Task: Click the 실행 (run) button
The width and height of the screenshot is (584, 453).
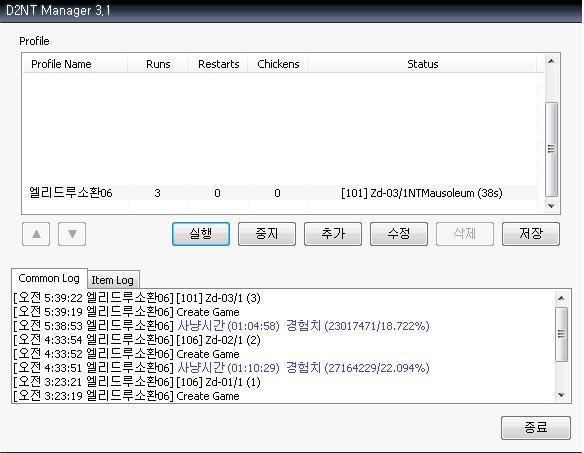Action: (201, 234)
